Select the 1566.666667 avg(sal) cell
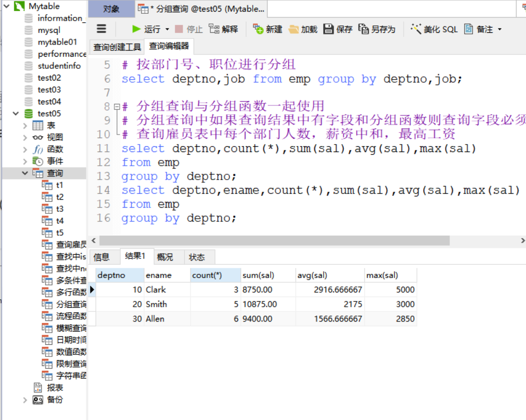This screenshot has width=526, height=420. (x=330, y=319)
